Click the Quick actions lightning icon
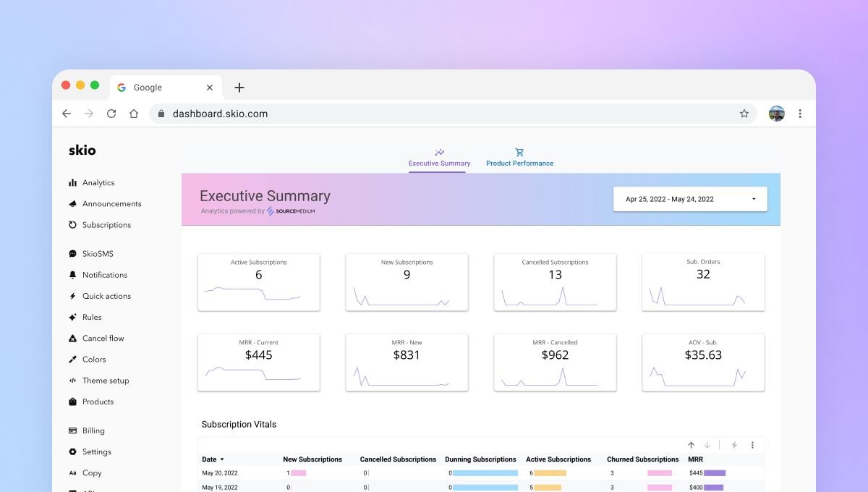The image size is (868, 492). click(x=72, y=296)
